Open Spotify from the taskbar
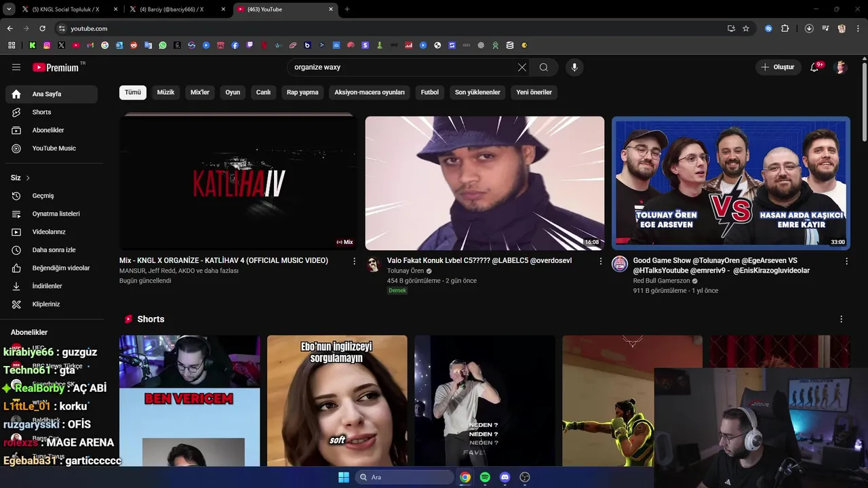Screen dimensions: 868x488 pyautogui.click(x=485, y=477)
